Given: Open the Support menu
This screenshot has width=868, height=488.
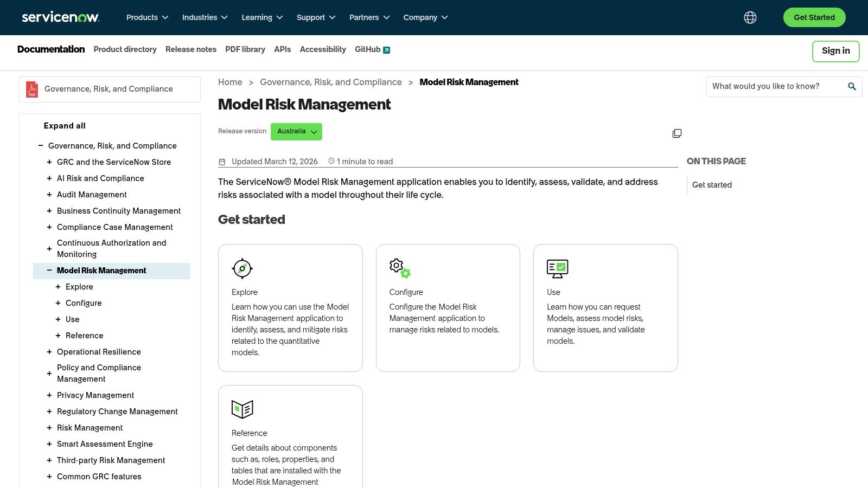Looking at the screenshot, I should point(316,17).
